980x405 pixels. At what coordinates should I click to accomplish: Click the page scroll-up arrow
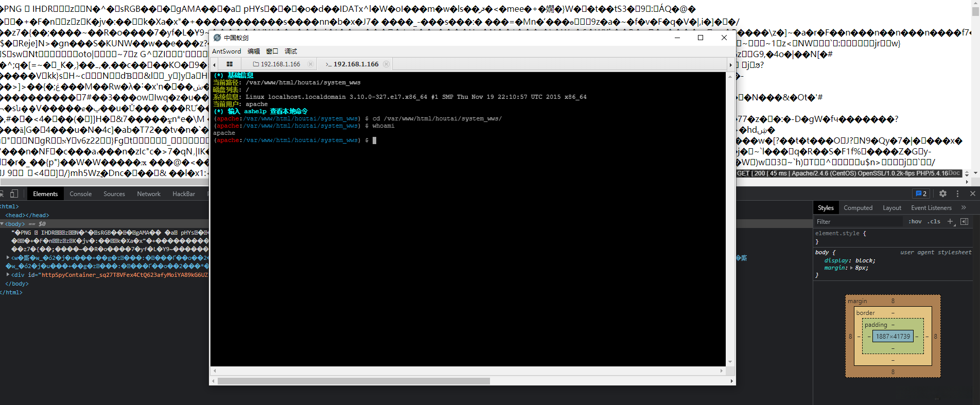(x=975, y=4)
